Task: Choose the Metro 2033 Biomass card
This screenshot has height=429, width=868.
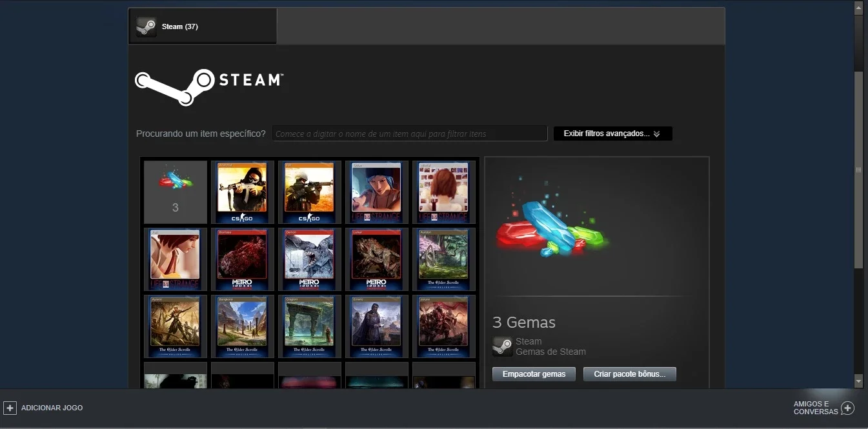Action: (243, 259)
